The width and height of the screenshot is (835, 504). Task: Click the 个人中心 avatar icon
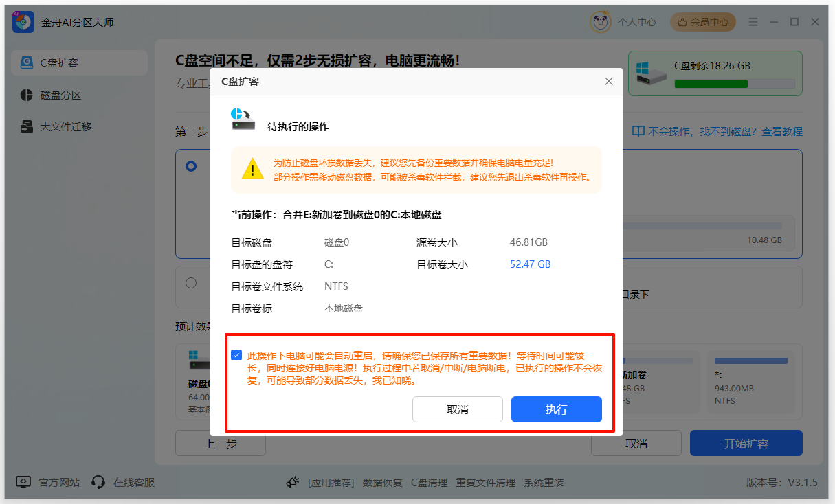click(599, 21)
